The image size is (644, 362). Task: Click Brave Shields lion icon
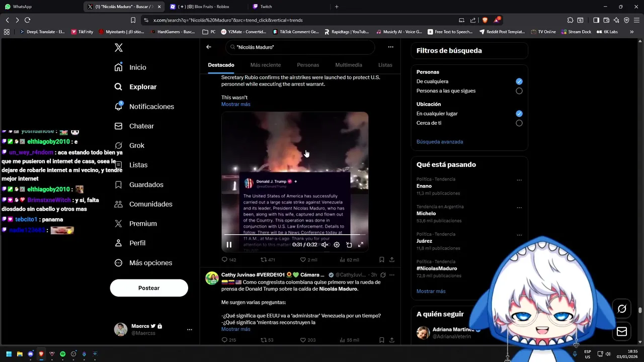click(485, 20)
